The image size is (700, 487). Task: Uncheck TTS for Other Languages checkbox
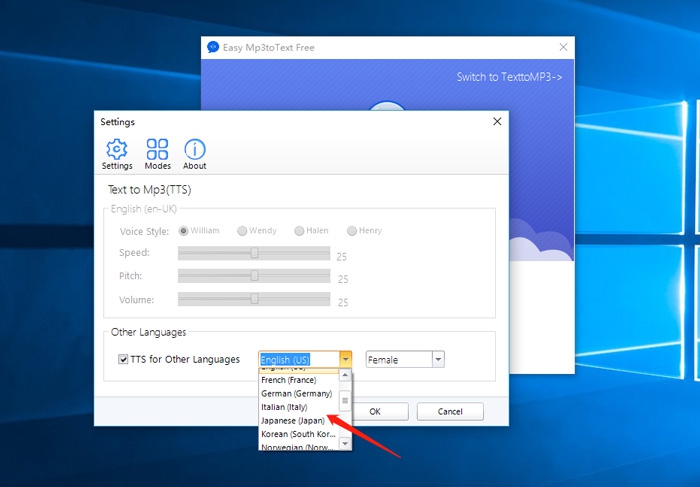(123, 359)
